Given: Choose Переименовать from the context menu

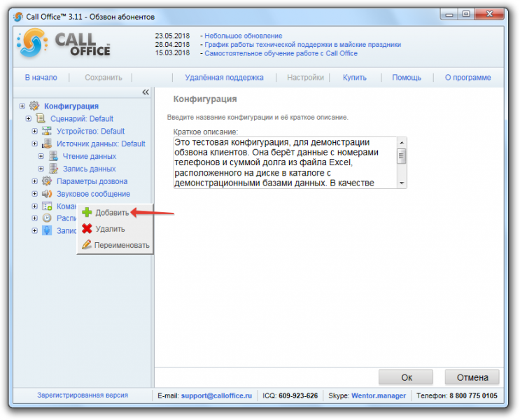Looking at the screenshot, I should 115,245.
